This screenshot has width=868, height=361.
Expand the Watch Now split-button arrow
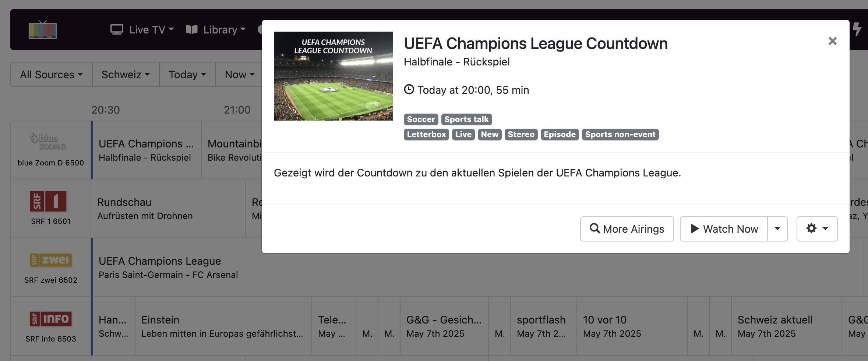(x=777, y=229)
